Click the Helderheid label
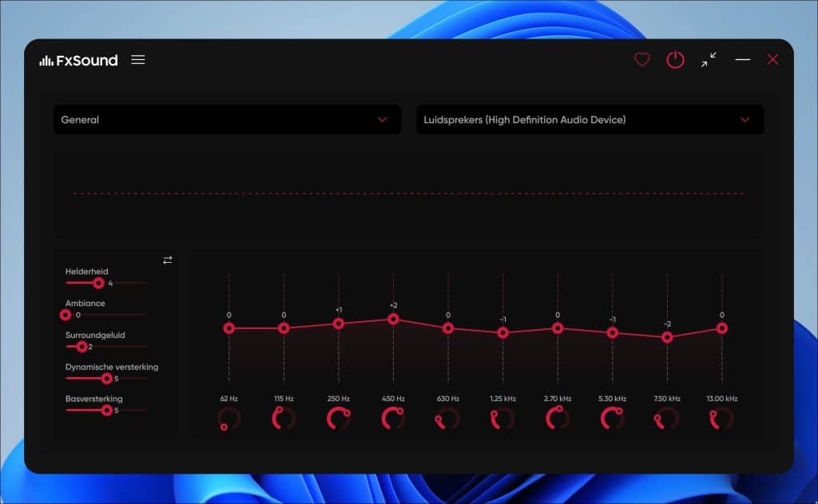 click(x=86, y=272)
